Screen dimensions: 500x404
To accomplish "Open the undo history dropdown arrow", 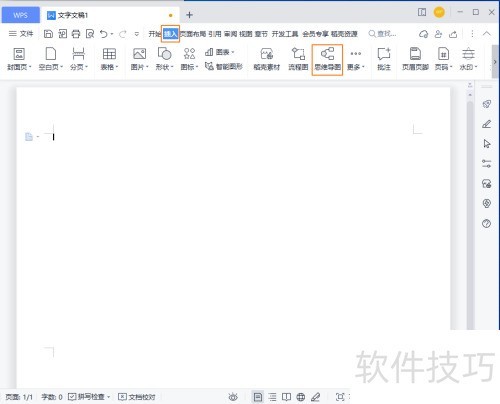I will click(x=112, y=34).
